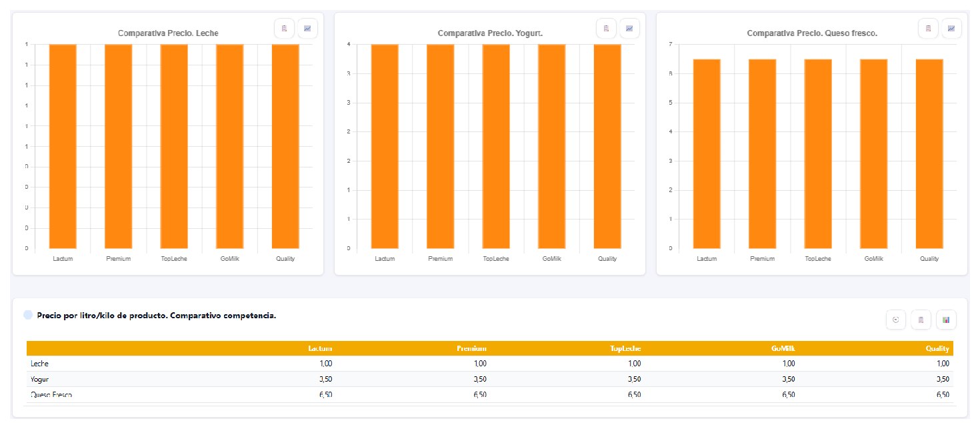
Task: Click the circular icon above the price table
Action: tap(896, 320)
